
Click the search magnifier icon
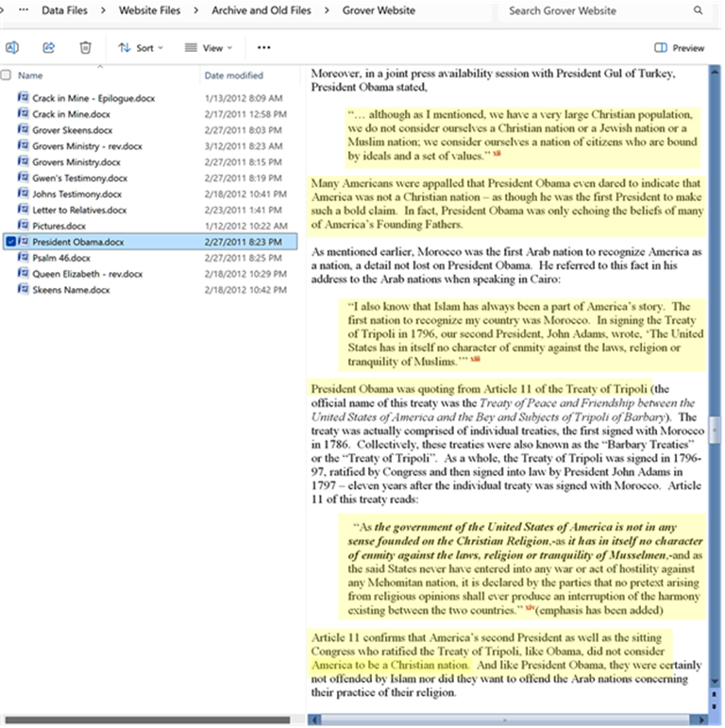click(699, 11)
